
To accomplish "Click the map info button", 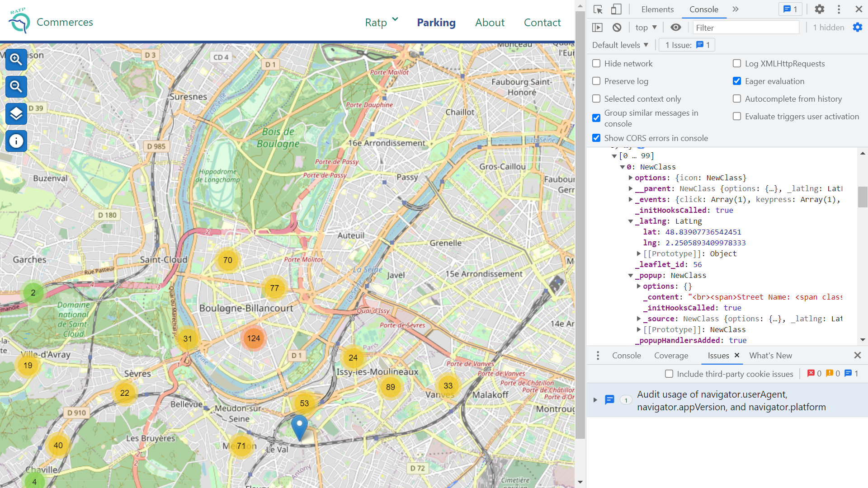I will (16, 141).
